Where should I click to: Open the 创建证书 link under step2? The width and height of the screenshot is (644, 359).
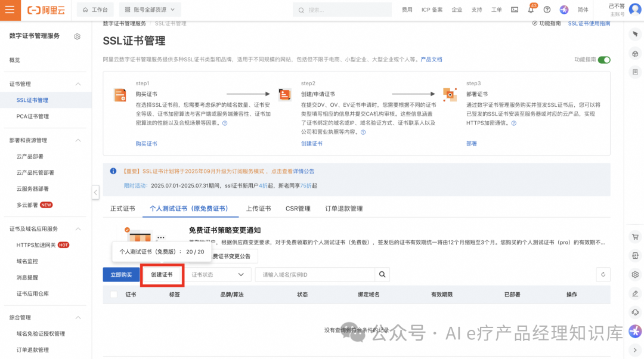point(312,144)
